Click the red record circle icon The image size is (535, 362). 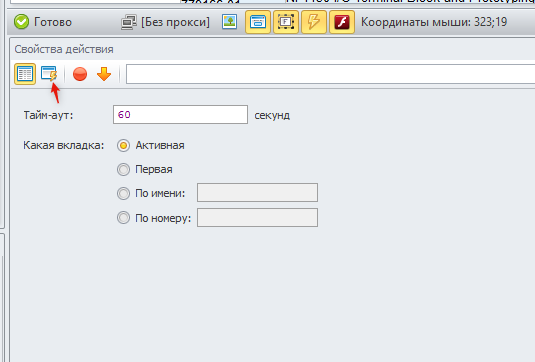[x=80, y=74]
